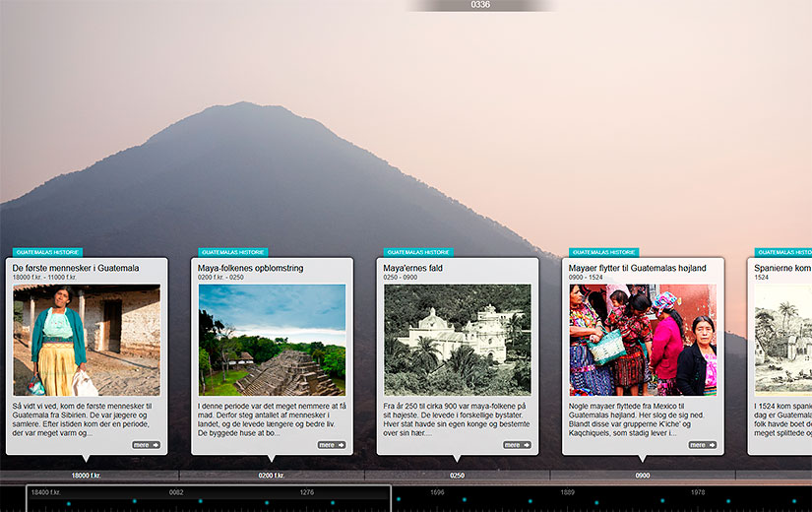
Task: Click 1978 on the overview bar
Action: [x=698, y=492]
